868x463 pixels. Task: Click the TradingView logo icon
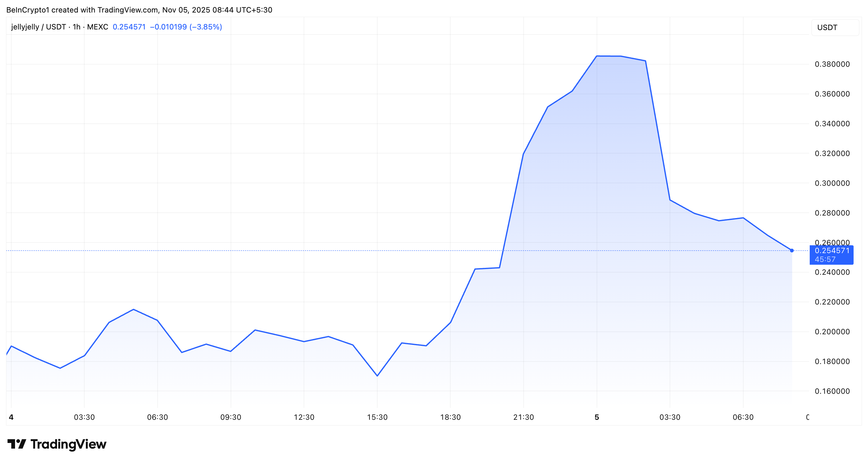click(17, 444)
